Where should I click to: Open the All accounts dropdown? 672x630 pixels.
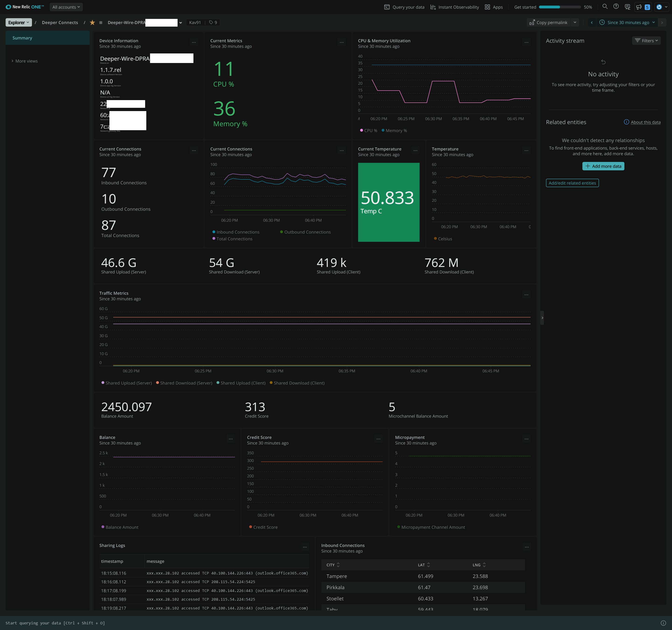[x=66, y=7]
